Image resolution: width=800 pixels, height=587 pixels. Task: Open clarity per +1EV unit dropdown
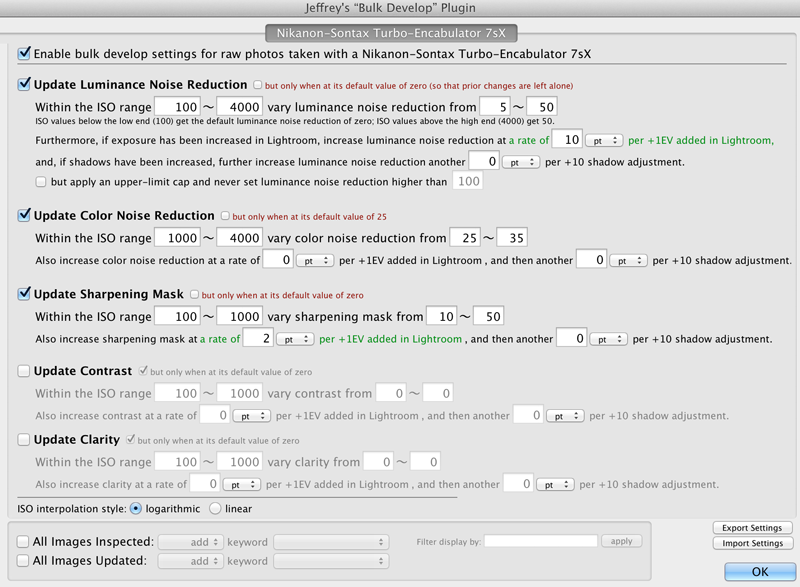[x=242, y=484]
